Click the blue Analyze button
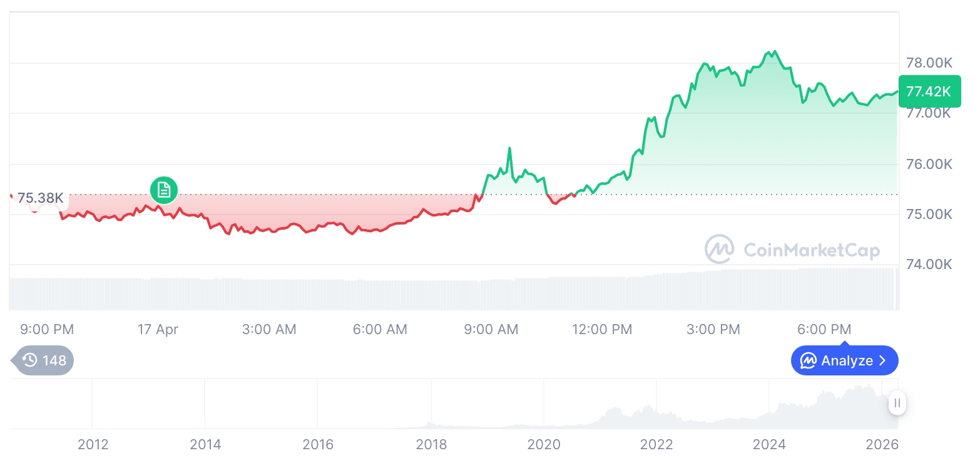980x458 pixels. coord(844,360)
